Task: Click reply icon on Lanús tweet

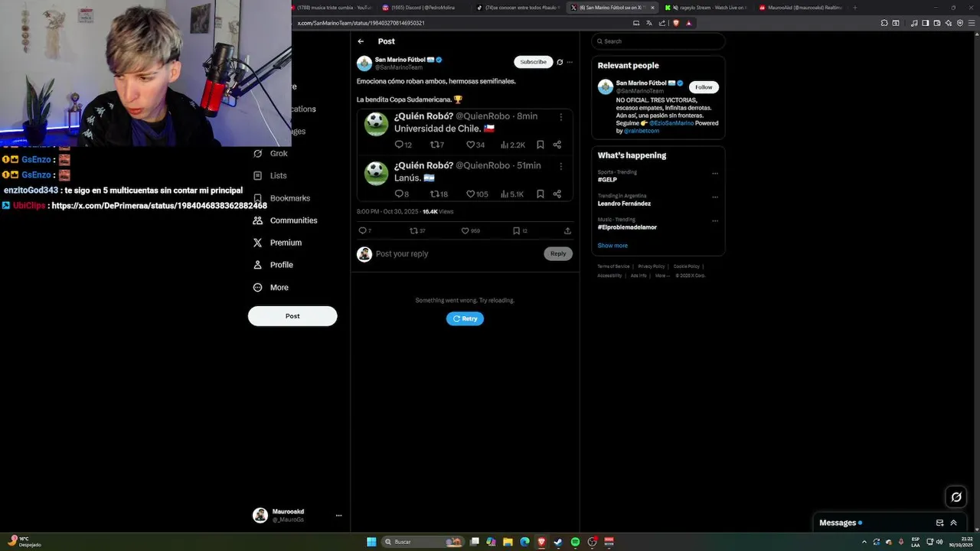Action: (398, 194)
